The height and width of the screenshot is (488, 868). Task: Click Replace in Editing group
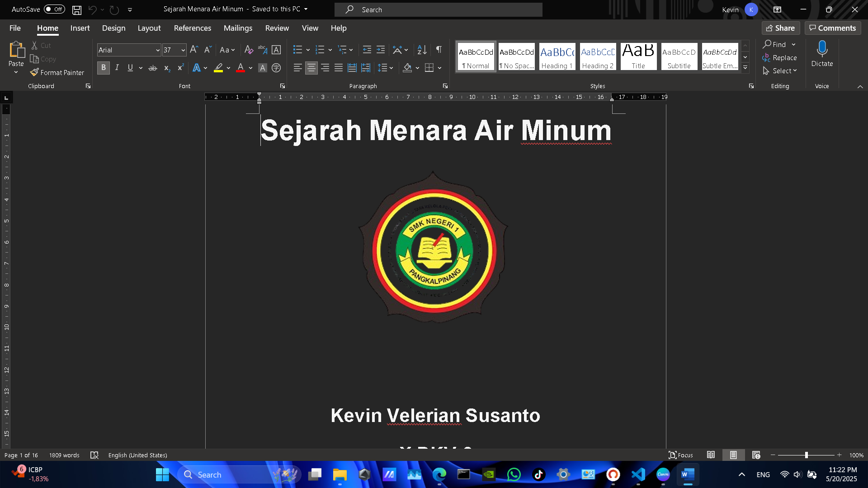(780, 58)
